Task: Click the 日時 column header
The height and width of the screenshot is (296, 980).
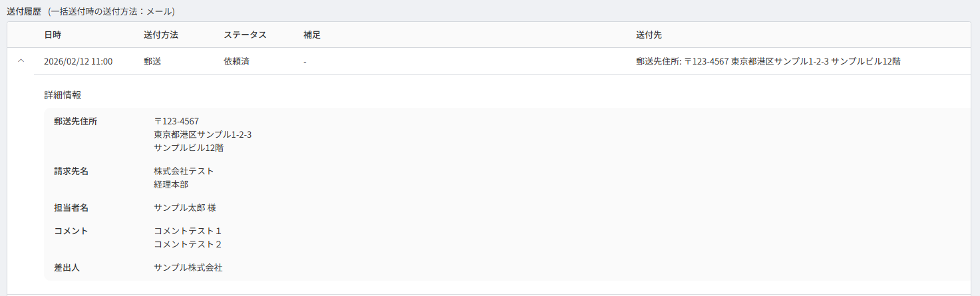Action: (53, 35)
